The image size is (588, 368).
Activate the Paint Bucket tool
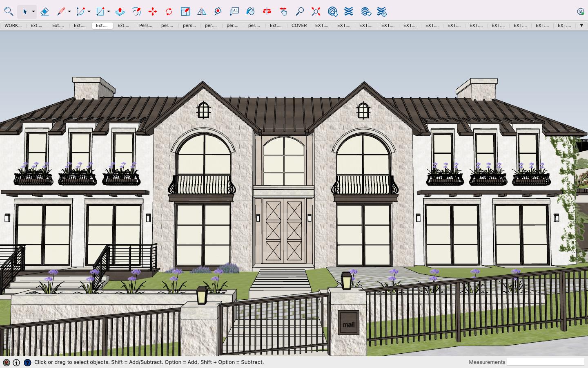point(250,11)
